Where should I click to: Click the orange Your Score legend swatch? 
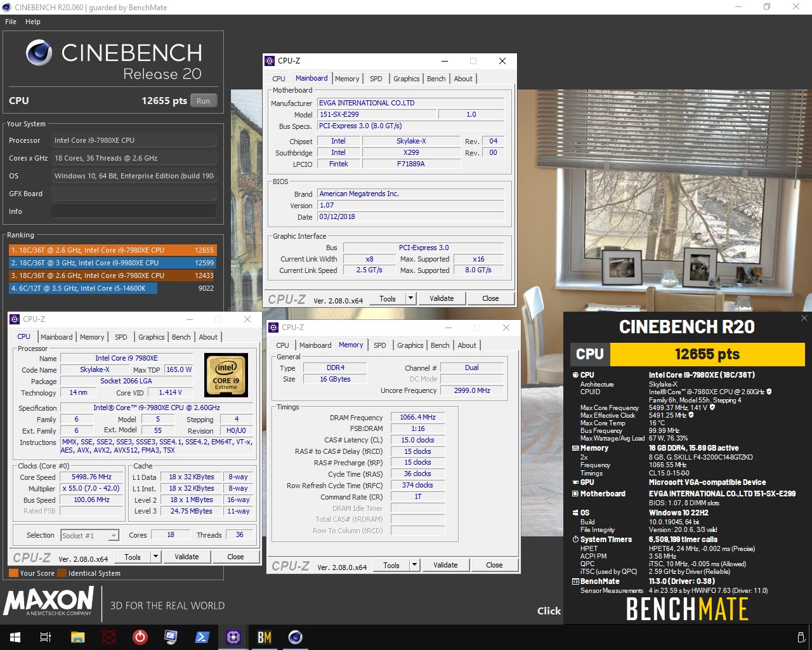pos(13,573)
